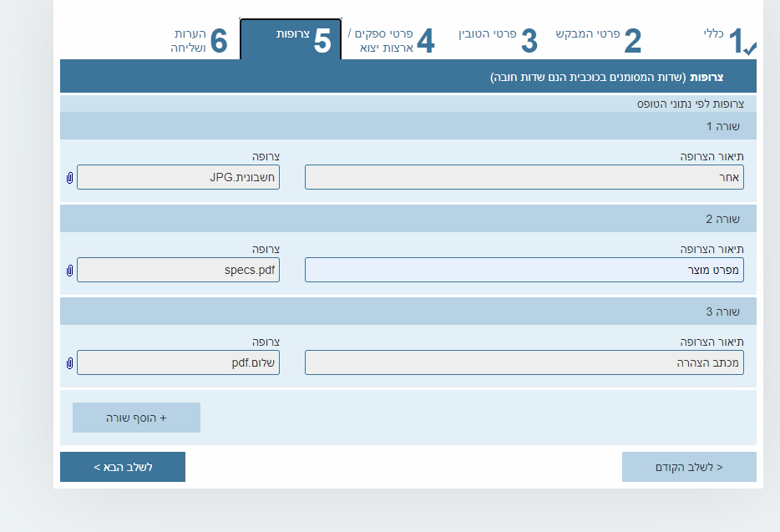
Task: Switch to step 3 פרטי הטובין tab
Action: (x=497, y=40)
